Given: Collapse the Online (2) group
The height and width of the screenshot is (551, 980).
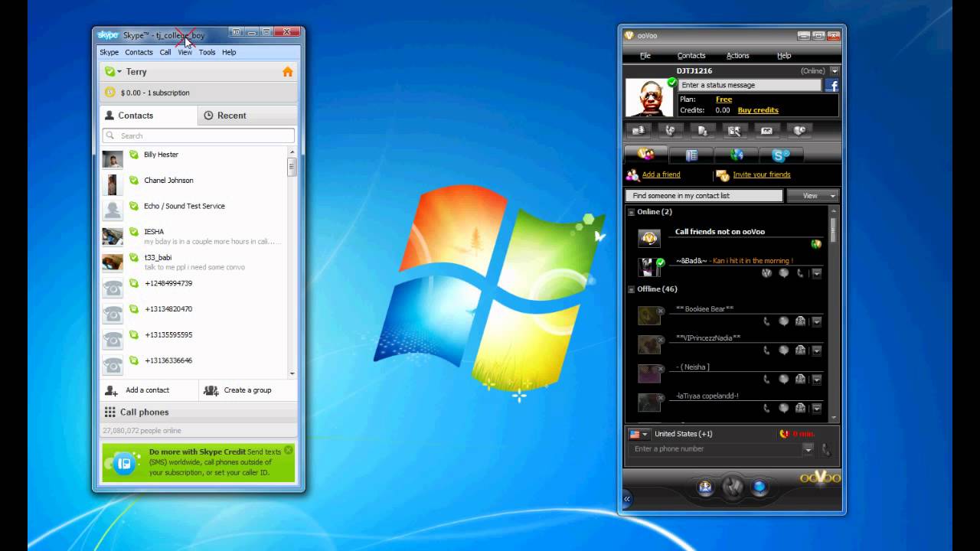Looking at the screenshot, I should click(632, 212).
